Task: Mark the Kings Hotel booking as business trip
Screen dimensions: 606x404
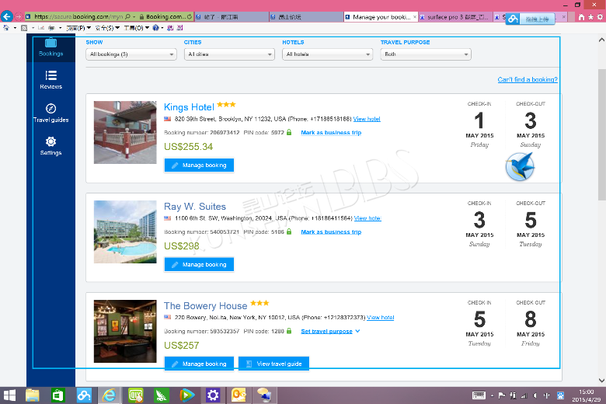Action: click(331, 132)
